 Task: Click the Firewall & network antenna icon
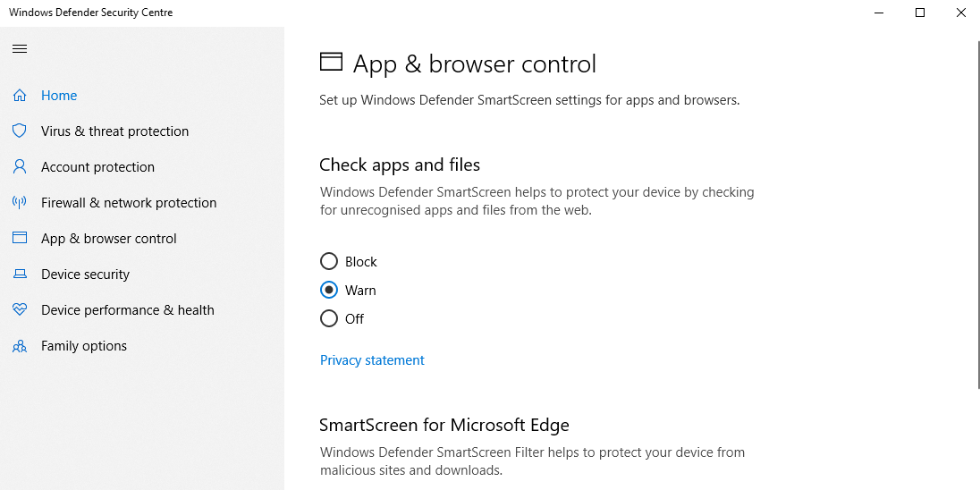click(20, 203)
